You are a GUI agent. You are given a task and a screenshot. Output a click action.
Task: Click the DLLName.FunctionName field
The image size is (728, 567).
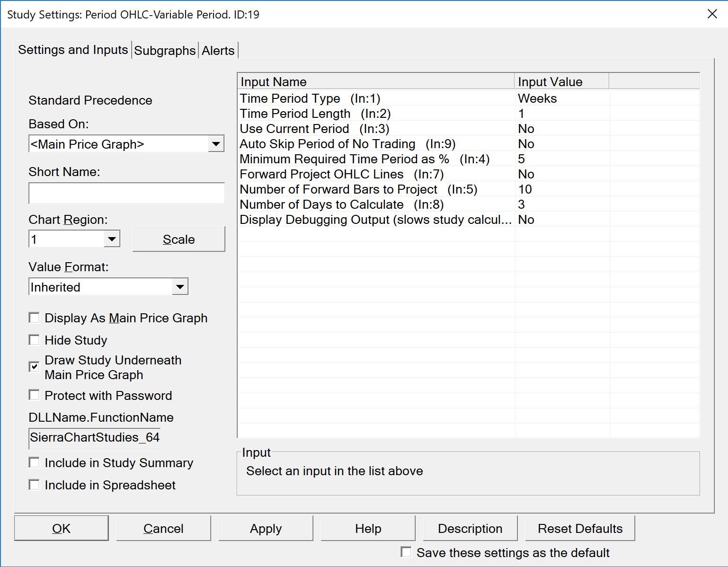tap(95, 438)
